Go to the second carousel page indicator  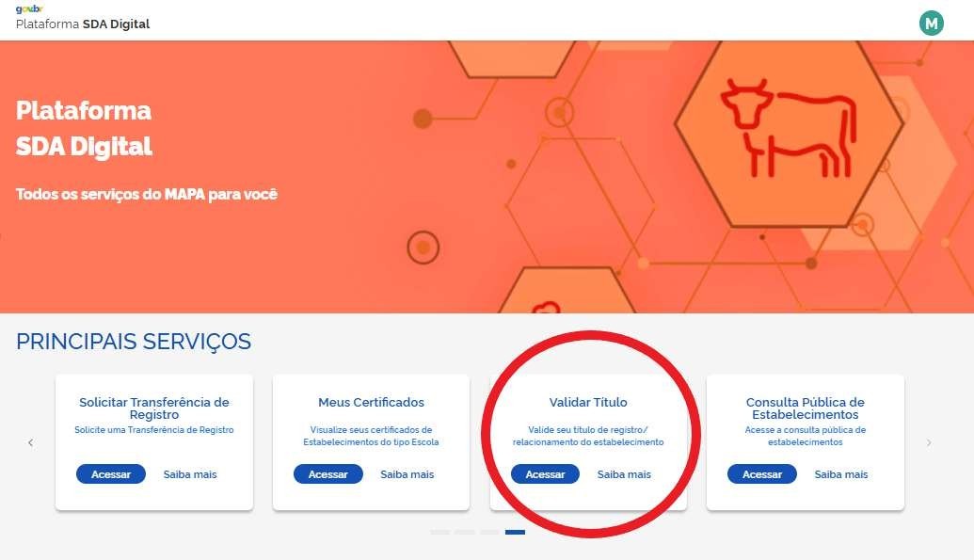tap(465, 532)
